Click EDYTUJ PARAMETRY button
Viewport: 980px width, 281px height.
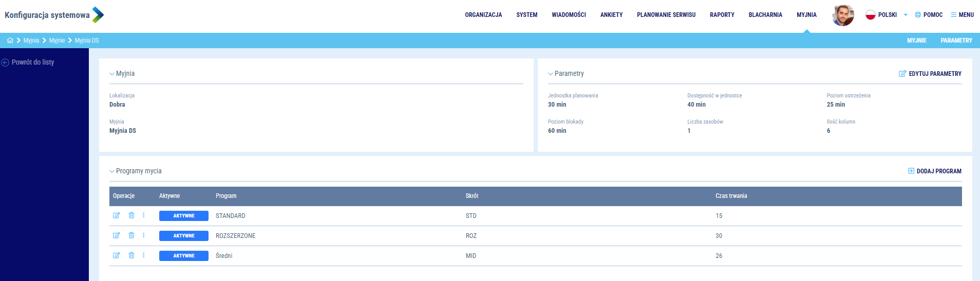tap(930, 74)
